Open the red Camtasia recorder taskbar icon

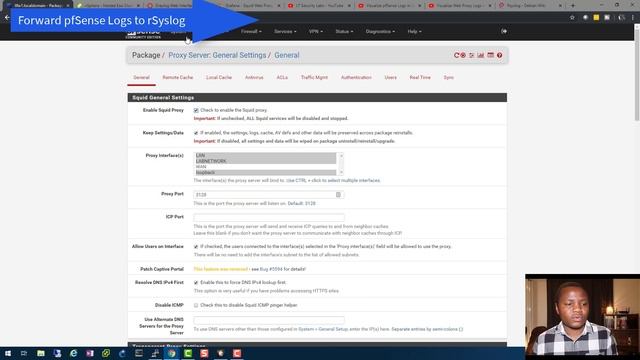[x=237, y=353]
